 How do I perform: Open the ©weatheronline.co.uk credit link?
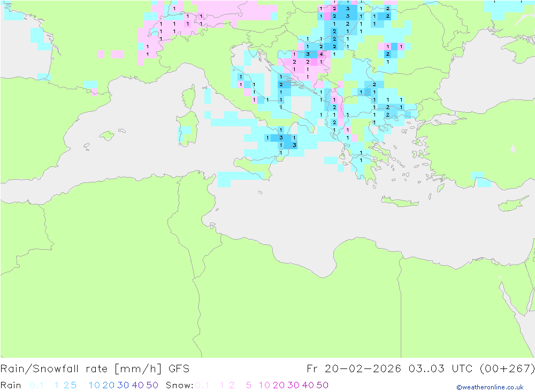coord(490,387)
